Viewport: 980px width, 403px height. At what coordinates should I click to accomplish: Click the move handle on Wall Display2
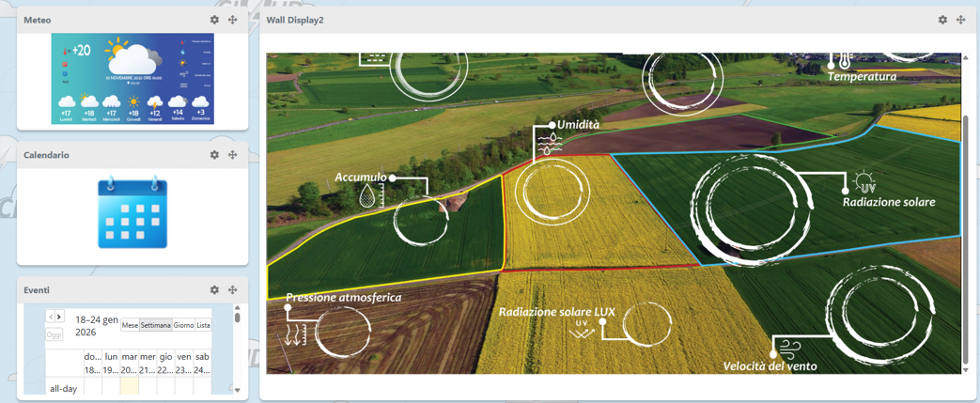[960, 20]
